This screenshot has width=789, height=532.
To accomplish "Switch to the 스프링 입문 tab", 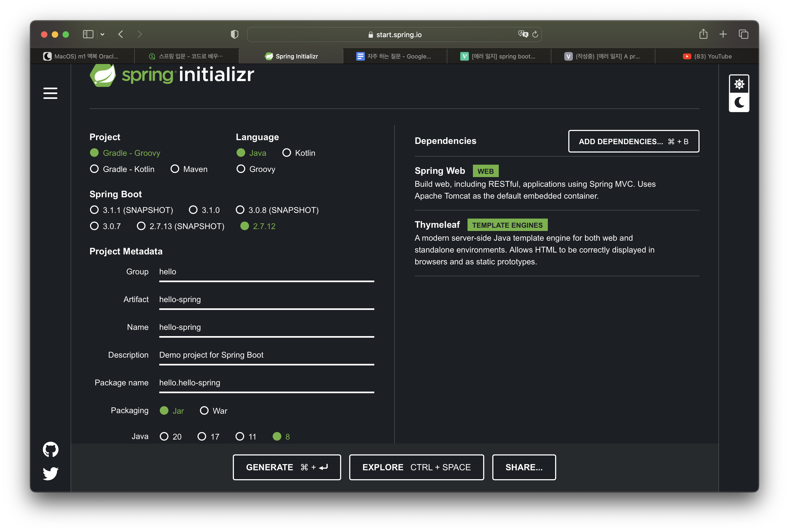I will 186,56.
